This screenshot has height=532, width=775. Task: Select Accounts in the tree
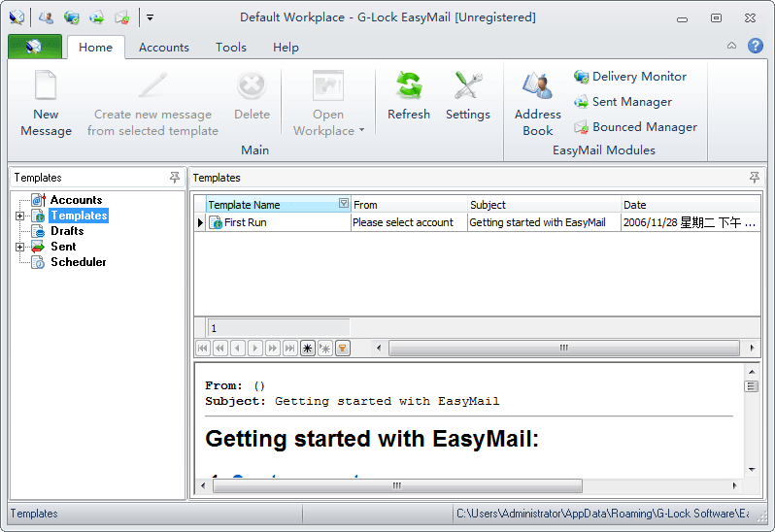(76, 200)
